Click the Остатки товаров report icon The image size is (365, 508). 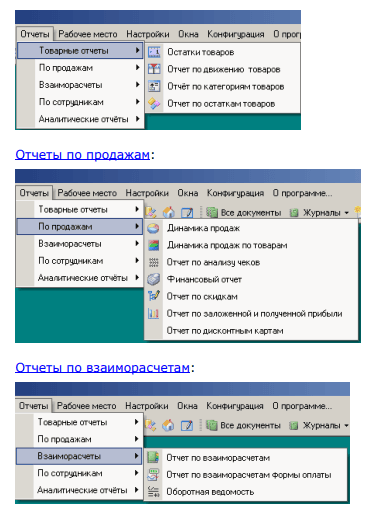tap(154, 52)
